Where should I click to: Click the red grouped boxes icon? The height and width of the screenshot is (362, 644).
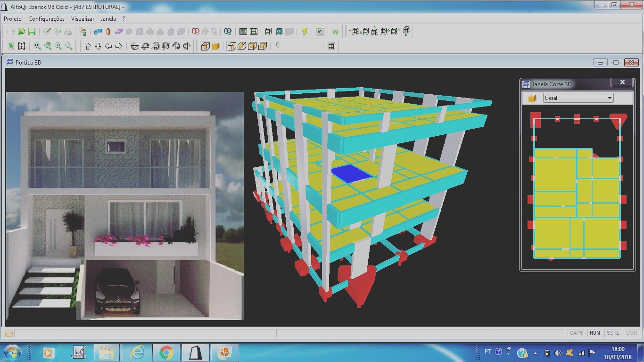196,32
